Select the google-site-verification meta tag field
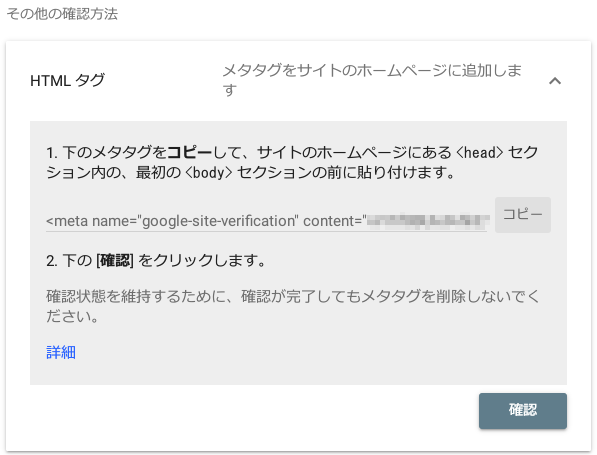This screenshot has height=455, width=597. pyautogui.click(x=267, y=221)
